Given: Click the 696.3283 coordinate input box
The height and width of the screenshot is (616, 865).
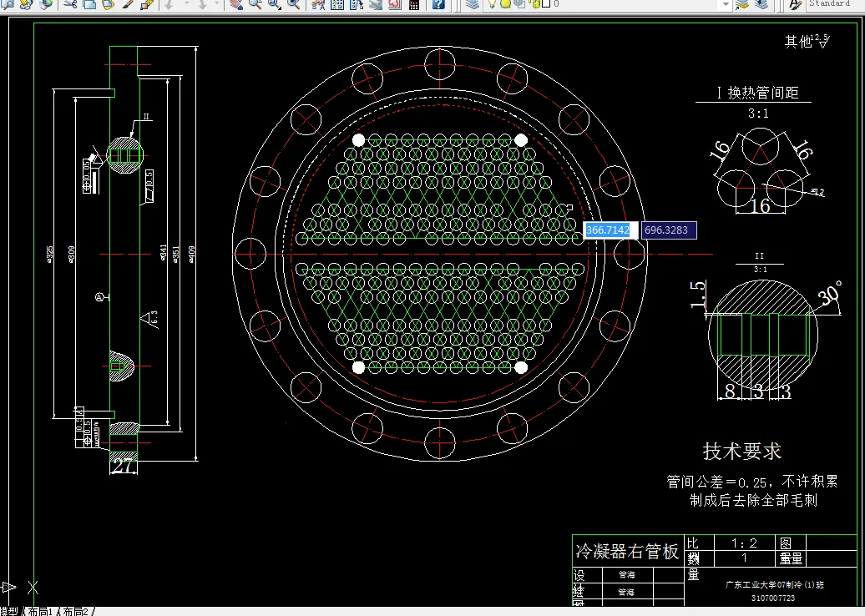Looking at the screenshot, I should coord(669,230).
